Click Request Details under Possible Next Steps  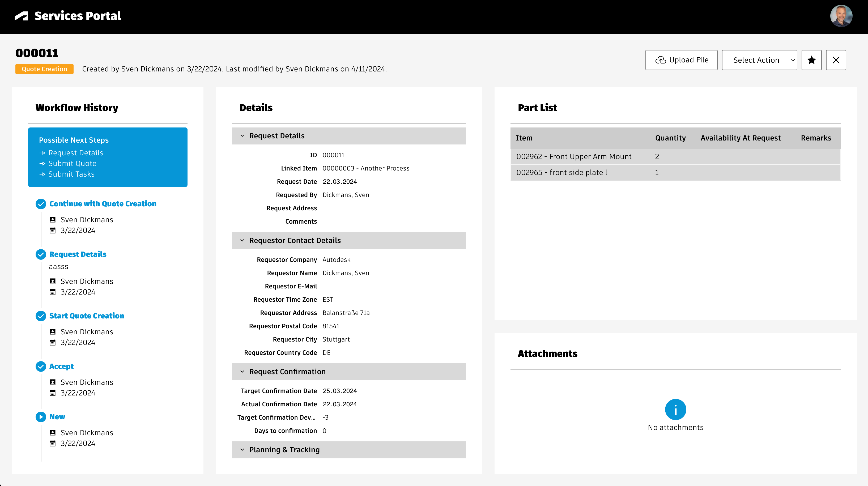[75, 153]
